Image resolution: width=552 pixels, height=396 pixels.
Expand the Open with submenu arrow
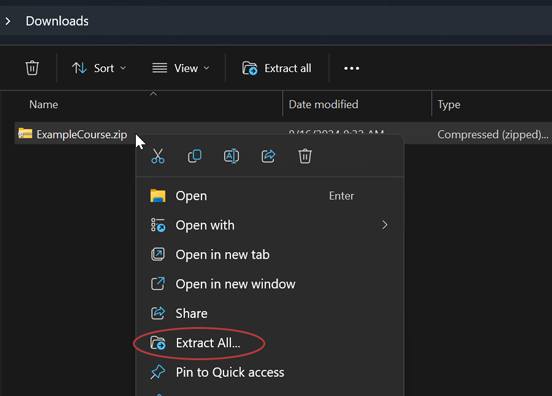coord(385,225)
